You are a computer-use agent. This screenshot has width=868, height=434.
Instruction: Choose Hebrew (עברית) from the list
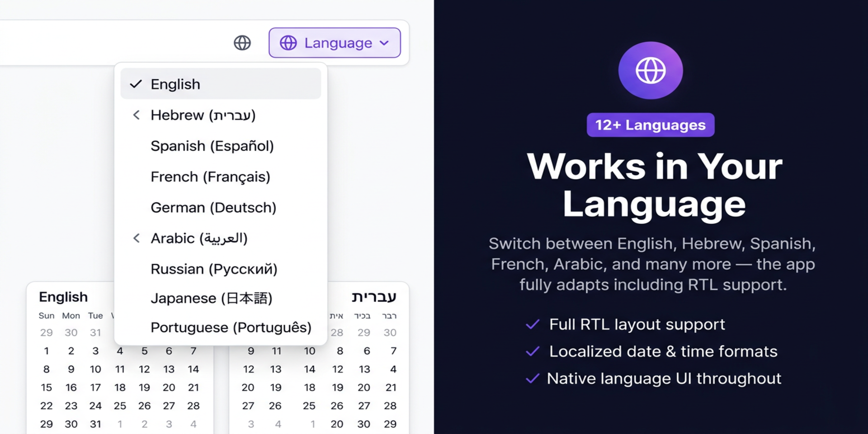point(221,115)
